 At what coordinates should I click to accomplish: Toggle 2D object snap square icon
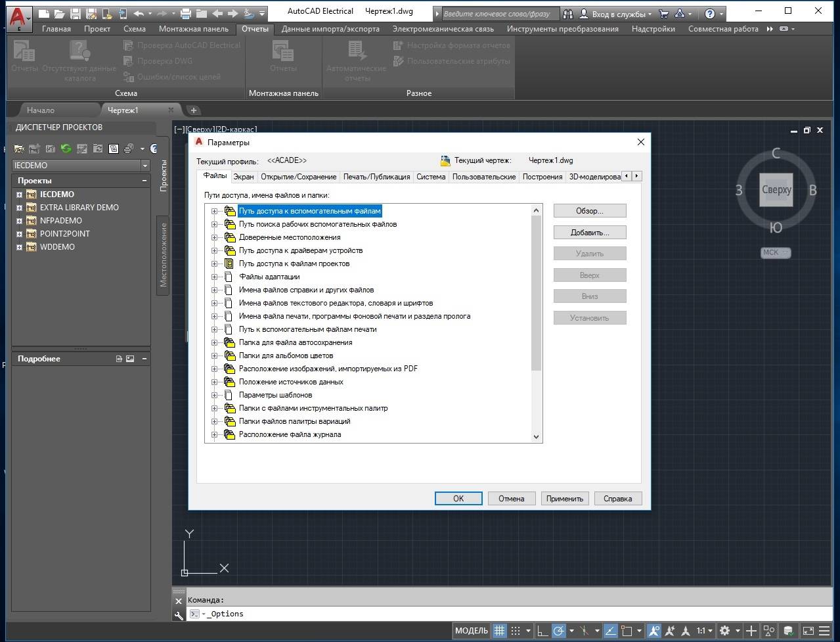pyautogui.click(x=627, y=631)
